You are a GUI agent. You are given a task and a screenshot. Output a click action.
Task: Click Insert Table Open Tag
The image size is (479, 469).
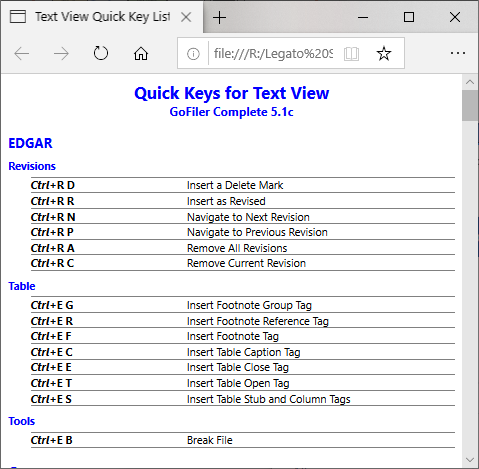[x=238, y=383]
